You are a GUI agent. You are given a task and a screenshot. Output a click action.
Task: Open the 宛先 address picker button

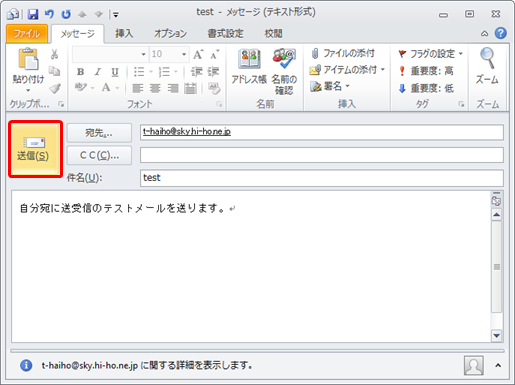99,133
